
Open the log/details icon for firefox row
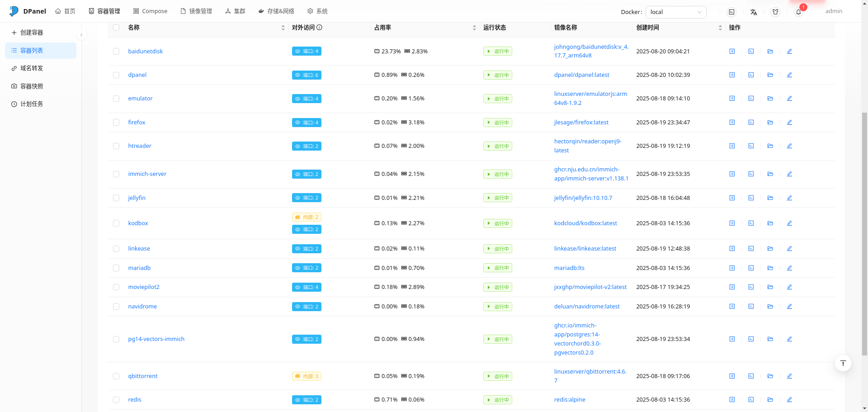click(x=732, y=123)
